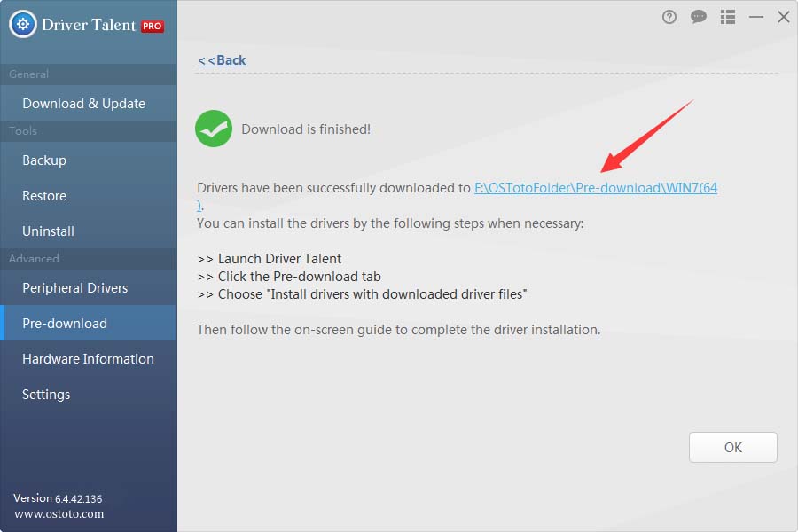Viewport: 798px width, 532px height.
Task: Click the OK button
Action: 733,448
